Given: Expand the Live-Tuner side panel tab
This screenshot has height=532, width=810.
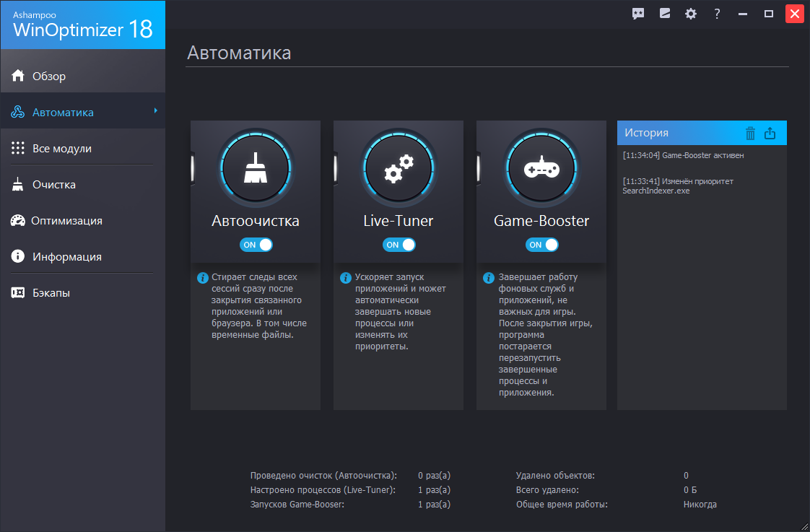Looking at the screenshot, I should pyautogui.click(x=334, y=167).
